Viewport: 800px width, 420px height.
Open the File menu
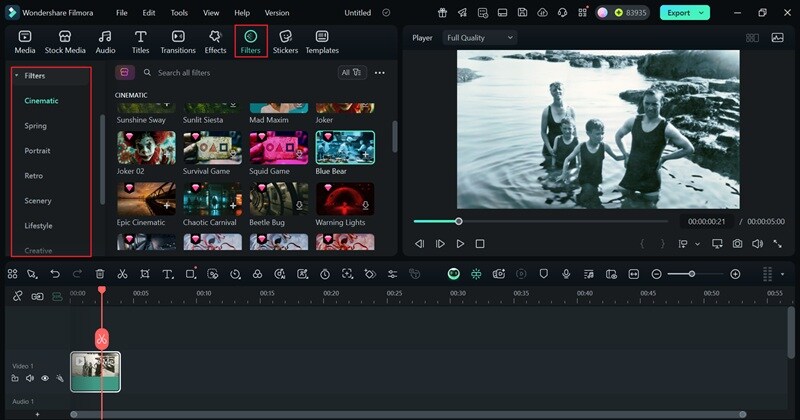coord(121,13)
